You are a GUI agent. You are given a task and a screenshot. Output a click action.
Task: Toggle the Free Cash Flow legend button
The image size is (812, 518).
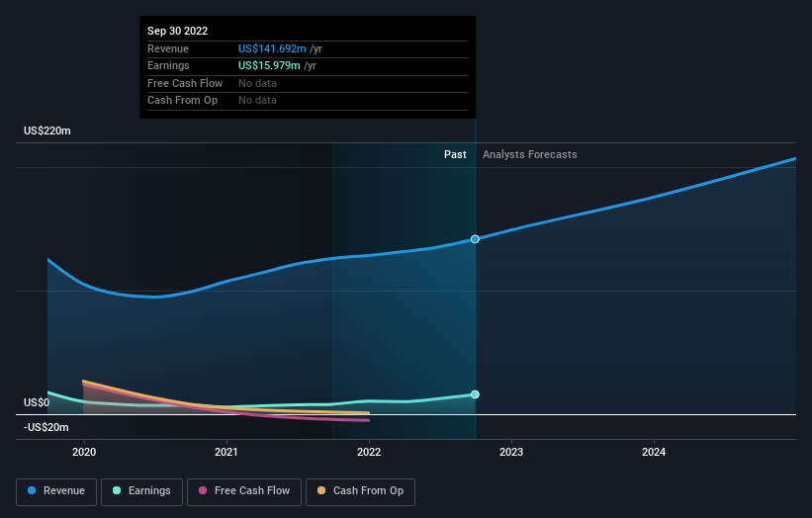244,491
